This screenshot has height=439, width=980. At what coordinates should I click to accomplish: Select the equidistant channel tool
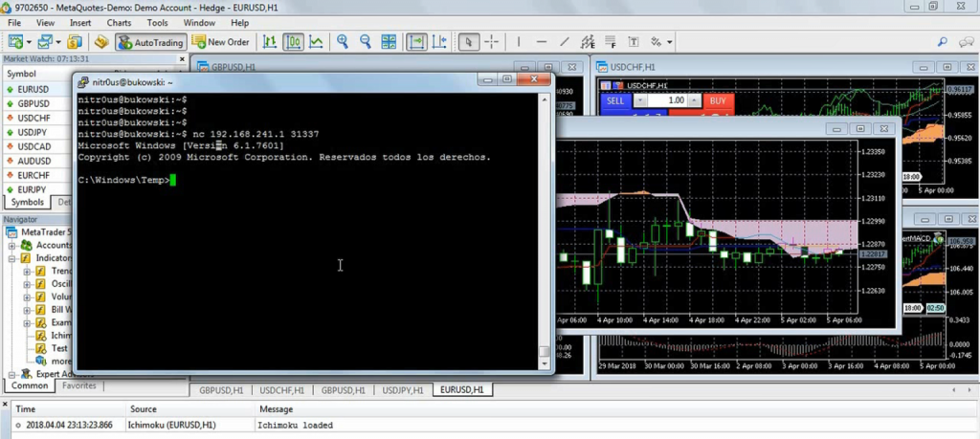click(588, 42)
